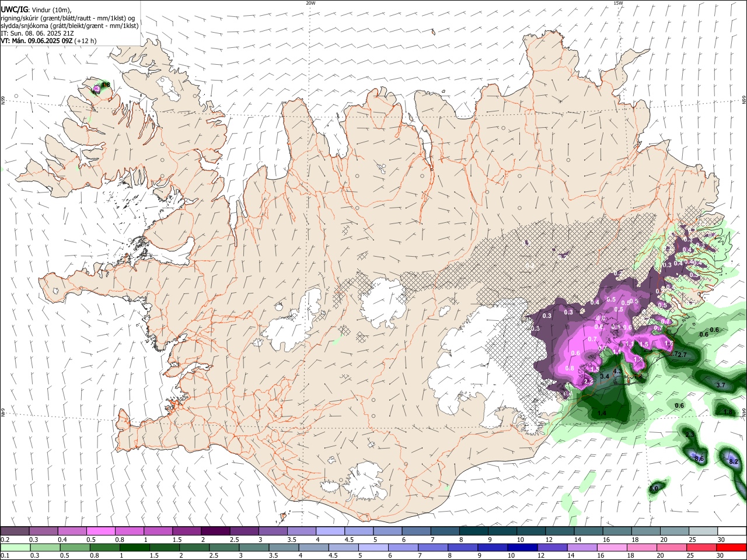This screenshot has height=560, width=747.
Task: Click the 1.4 value in dark green area
Action: pyautogui.click(x=602, y=413)
